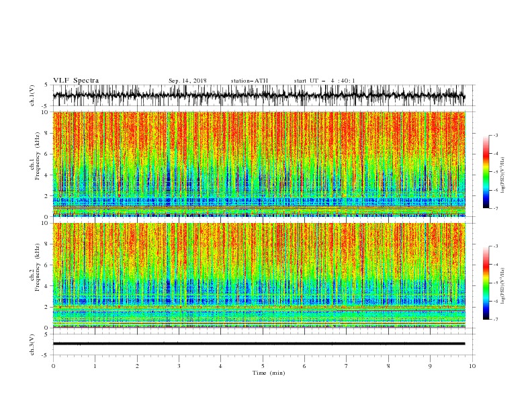Click the 'ch.3(V)' waveform axis label
Viewport: 532px width, 411px height.
point(32,345)
